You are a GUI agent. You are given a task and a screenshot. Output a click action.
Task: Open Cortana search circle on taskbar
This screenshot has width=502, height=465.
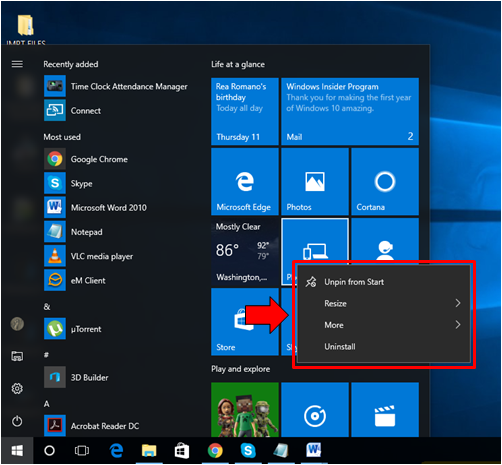49,451
